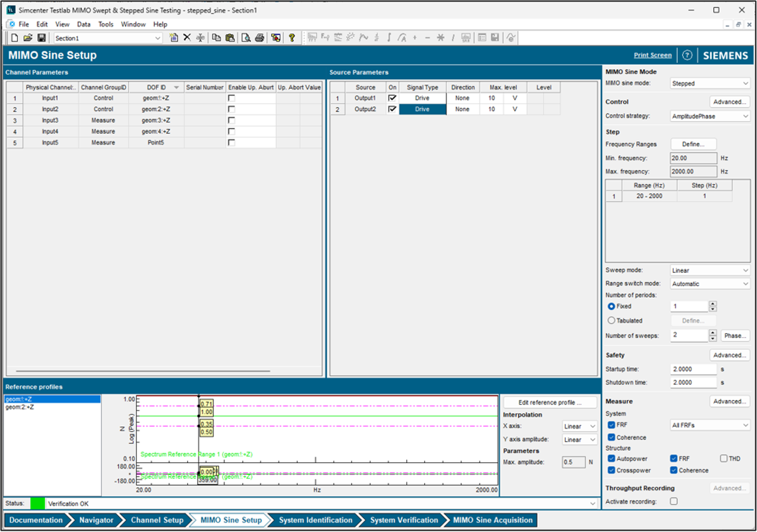This screenshot has width=757, height=532.
Task: Enable Up. Abort checkbox for Input1
Action: pos(231,98)
